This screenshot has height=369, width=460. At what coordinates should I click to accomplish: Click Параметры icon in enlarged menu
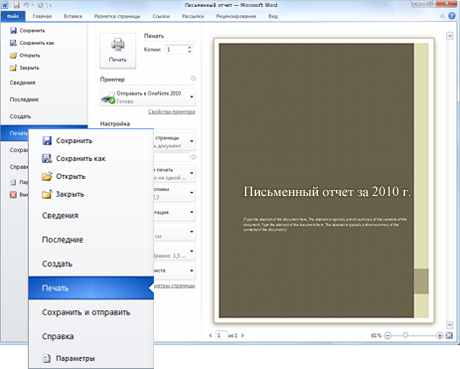coord(47,358)
